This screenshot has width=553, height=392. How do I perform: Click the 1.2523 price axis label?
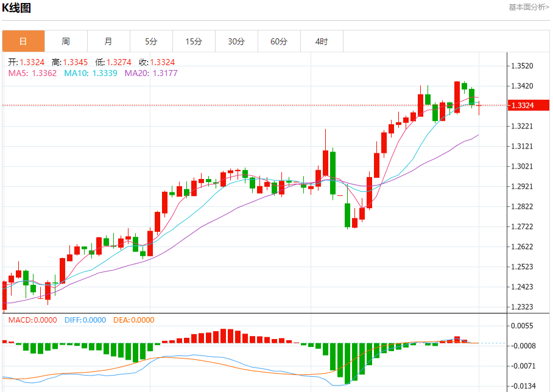click(x=523, y=267)
